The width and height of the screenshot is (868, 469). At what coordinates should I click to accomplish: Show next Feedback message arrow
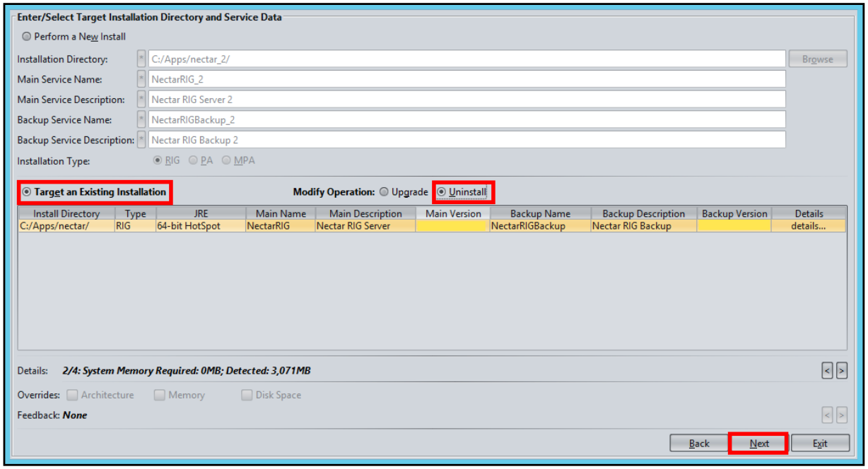click(841, 415)
